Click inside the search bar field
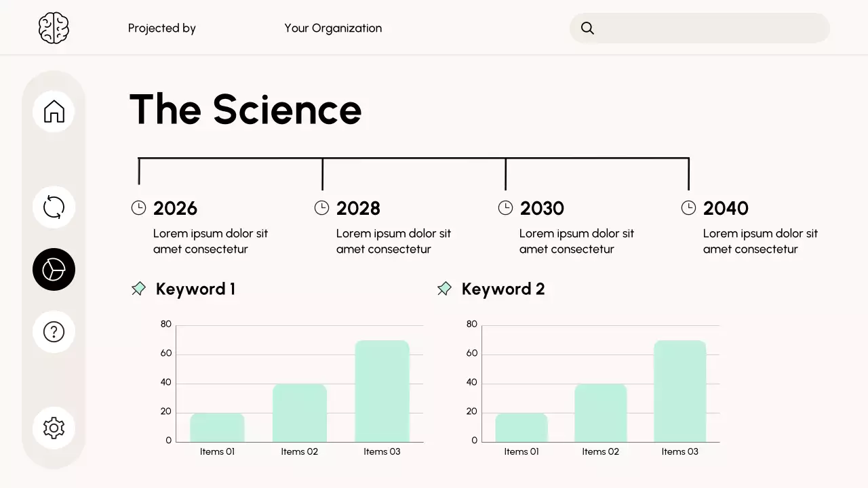Image resolution: width=868 pixels, height=488 pixels. [712, 28]
